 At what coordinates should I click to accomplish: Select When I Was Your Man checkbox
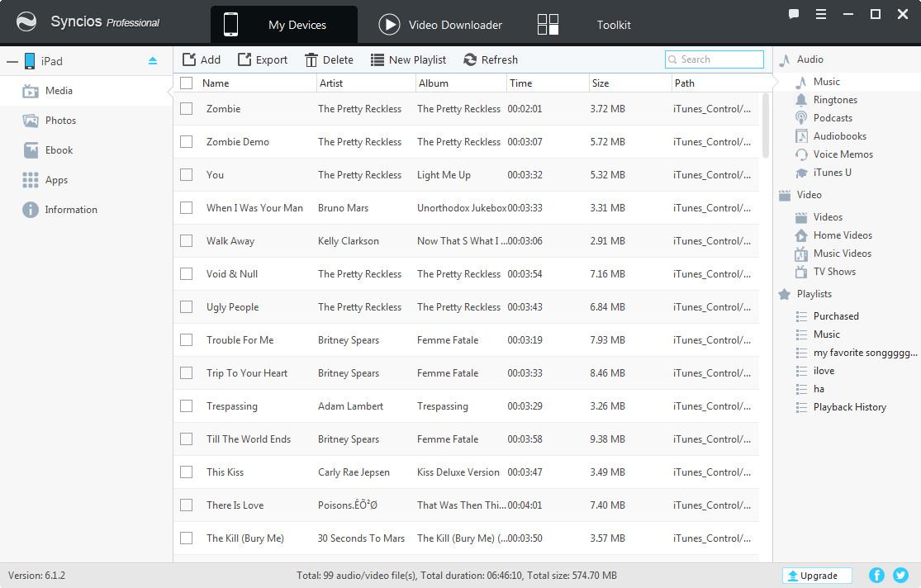click(x=186, y=207)
